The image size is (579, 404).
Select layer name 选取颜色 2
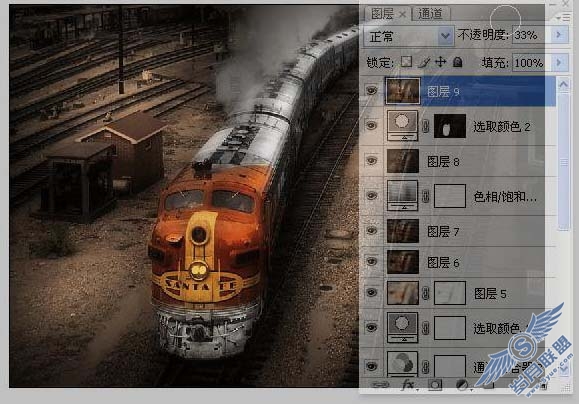[x=502, y=127]
